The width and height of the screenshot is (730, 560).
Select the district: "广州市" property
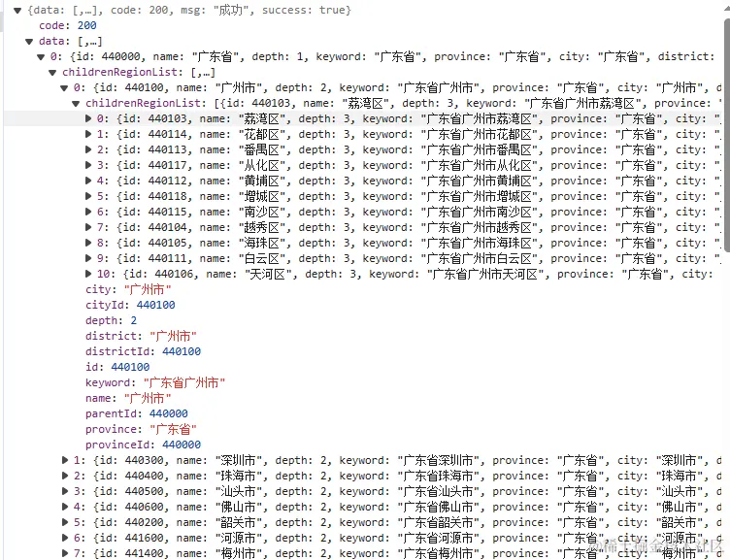pyautogui.click(x=141, y=336)
